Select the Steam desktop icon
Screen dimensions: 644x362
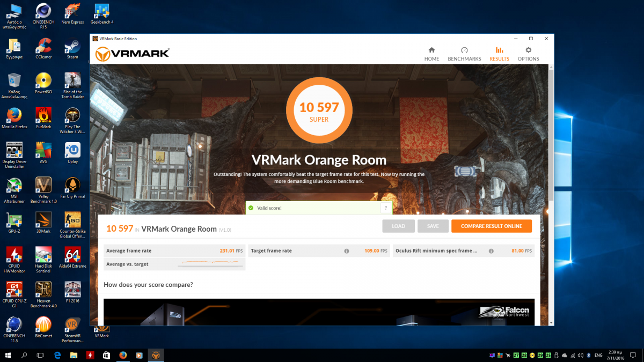(72, 49)
